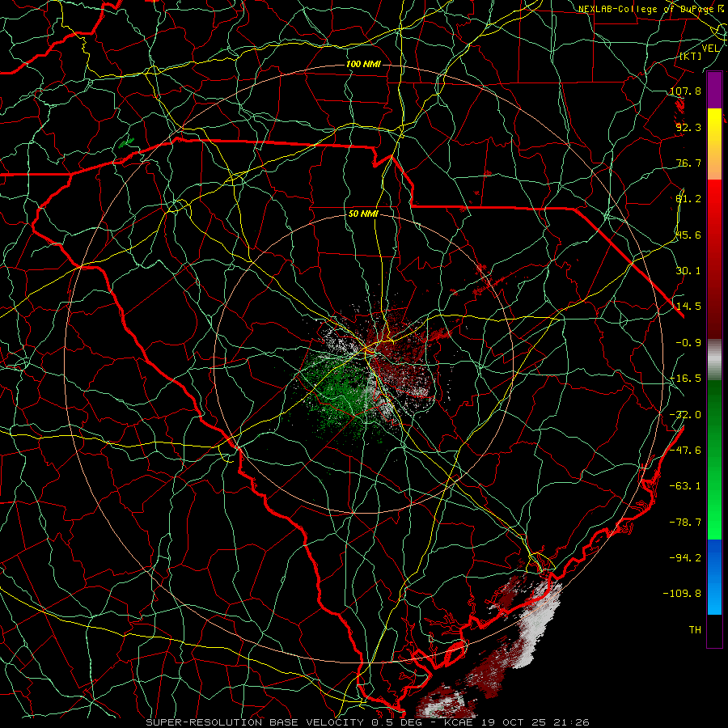Click the gray near-zero segment of the color bar

tap(714, 360)
